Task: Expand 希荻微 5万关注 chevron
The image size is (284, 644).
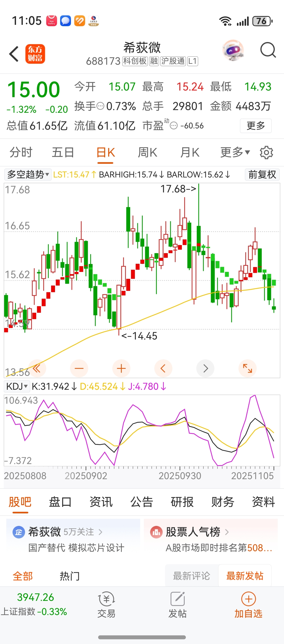Action: tap(100, 532)
